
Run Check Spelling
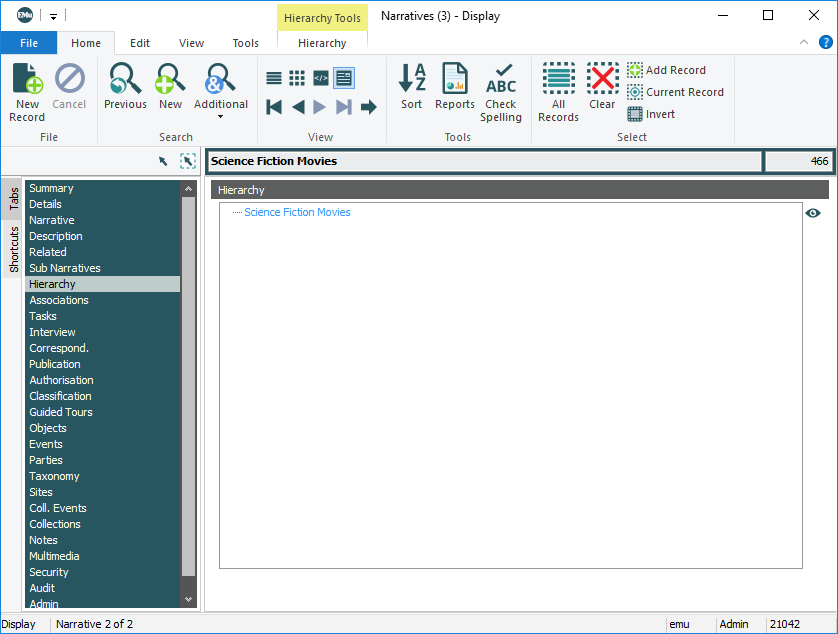point(501,90)
